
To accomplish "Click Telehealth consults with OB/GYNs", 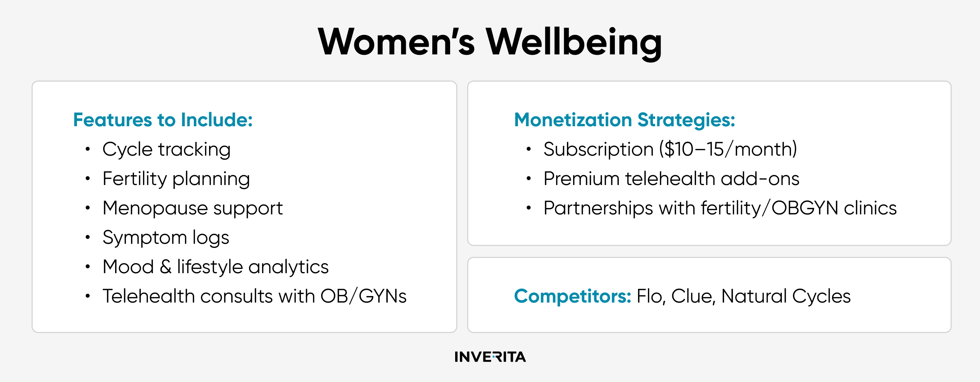I will (x=254, y=296).
